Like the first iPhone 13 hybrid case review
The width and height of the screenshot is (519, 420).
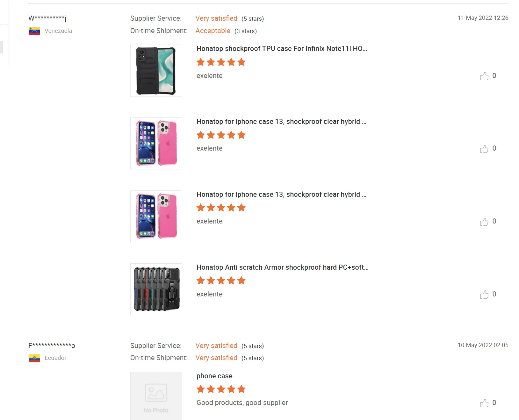[x=484, y=149]
